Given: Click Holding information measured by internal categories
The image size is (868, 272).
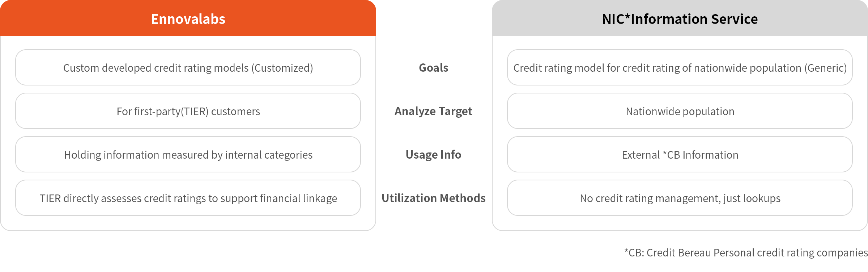Looking at the screenshot, I should click(188, 155).
